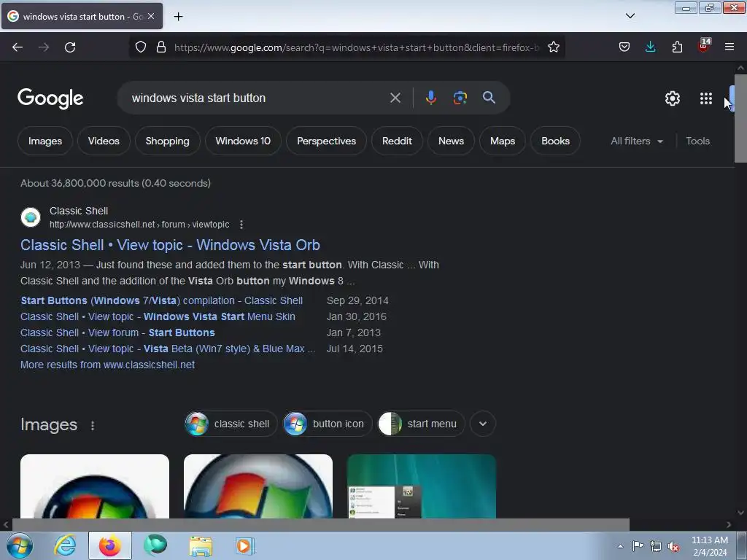Screen dimensions: 747x560
Task: Open the taskbar clock showing 11:13 AM
Action: [709, 546]
